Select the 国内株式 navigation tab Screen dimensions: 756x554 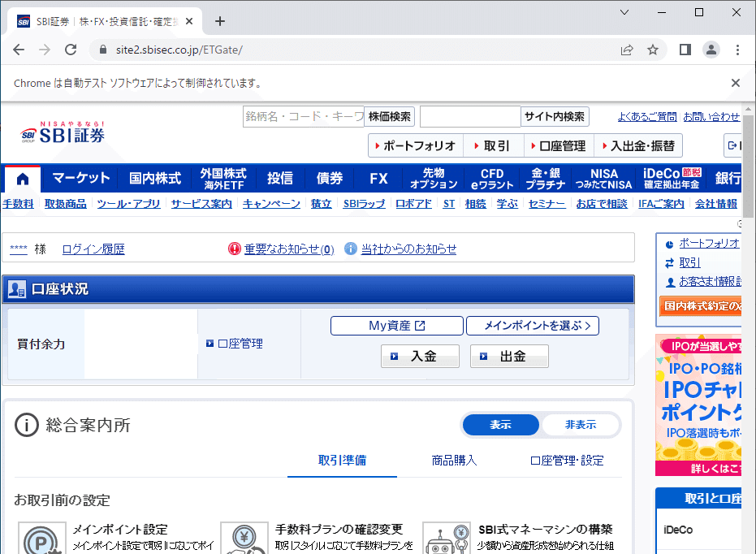click(155, 178)
